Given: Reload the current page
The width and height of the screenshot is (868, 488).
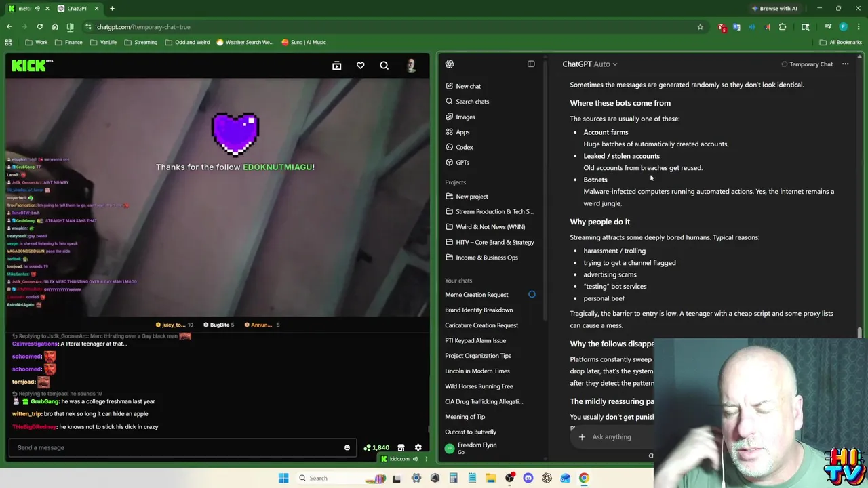Looking at the screenshot, I should (39, 27).
